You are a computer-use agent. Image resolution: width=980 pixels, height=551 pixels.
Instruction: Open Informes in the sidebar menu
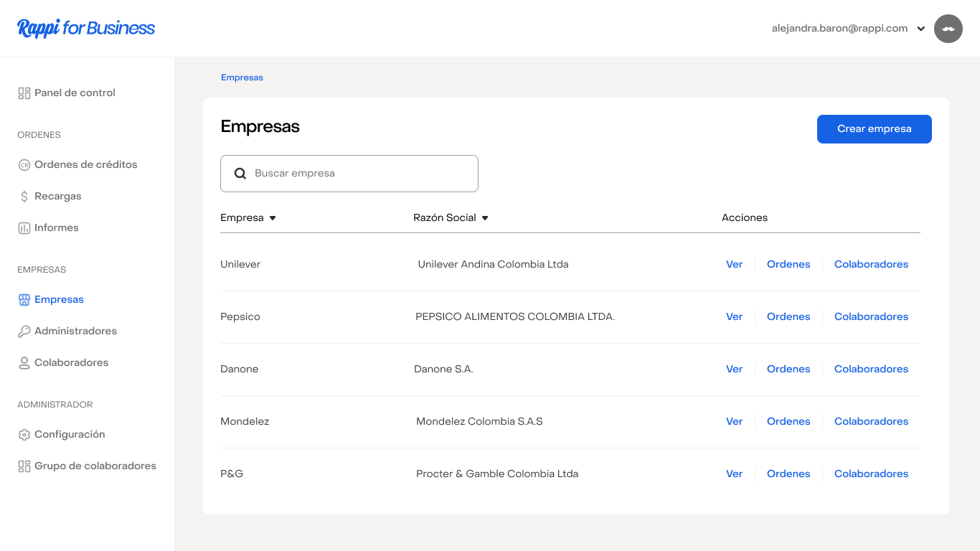point(56,228)
